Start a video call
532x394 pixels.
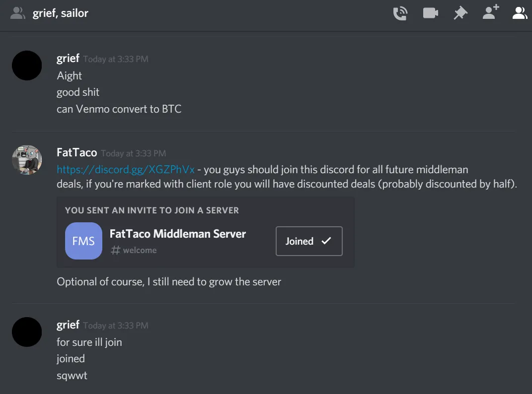pyautogui.click(x=430, y=13)
